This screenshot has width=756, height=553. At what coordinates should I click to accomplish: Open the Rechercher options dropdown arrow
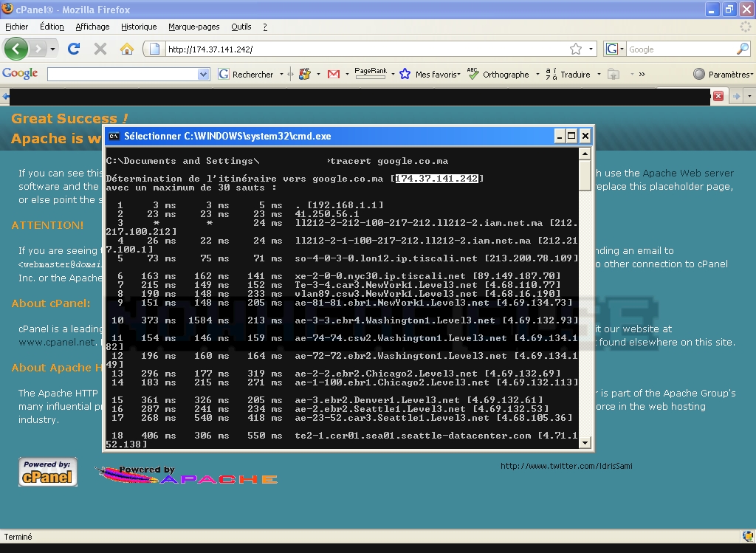pos(281,75)
